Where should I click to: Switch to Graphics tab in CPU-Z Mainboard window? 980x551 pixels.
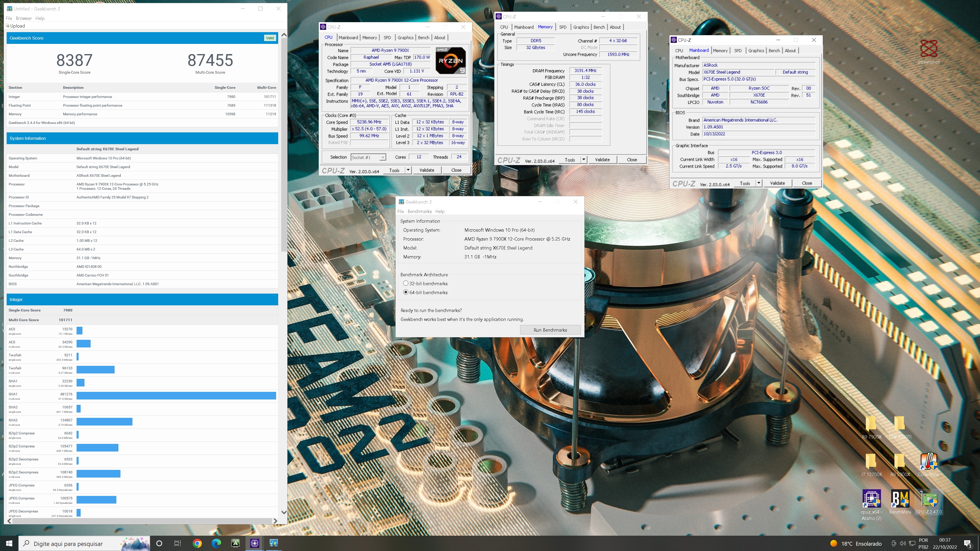[756, 51]
